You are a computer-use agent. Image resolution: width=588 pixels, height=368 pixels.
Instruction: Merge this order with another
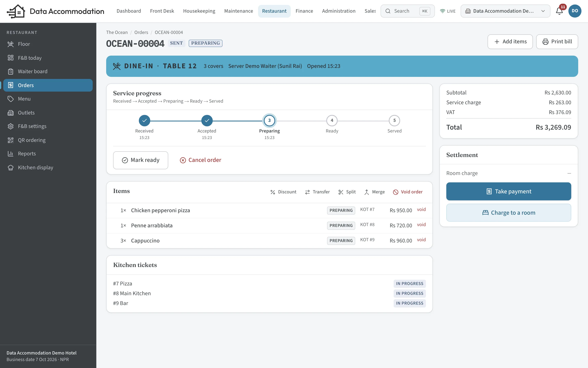[x=374, y=192]
